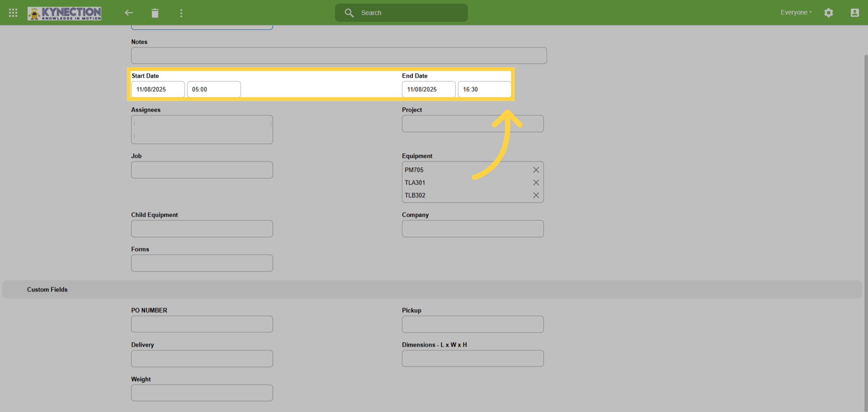
Task: Remove TLB302 from Equipment list
Action: click(x=536, y=195)
